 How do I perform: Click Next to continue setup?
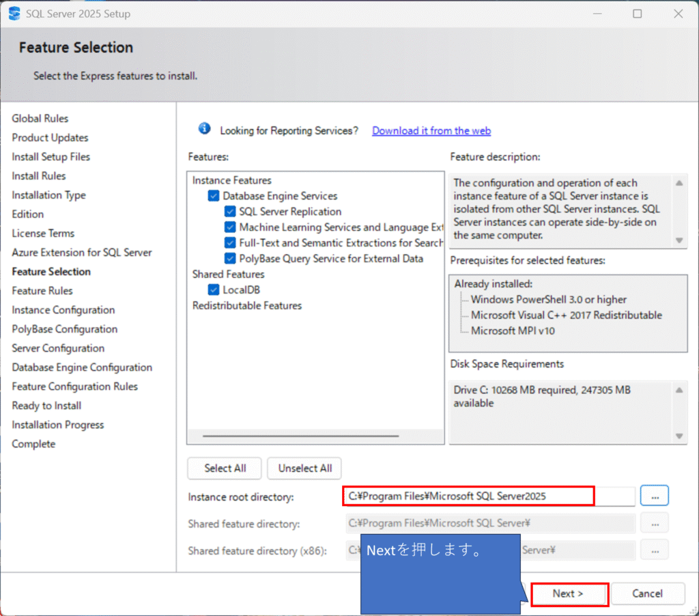[569, 593]
